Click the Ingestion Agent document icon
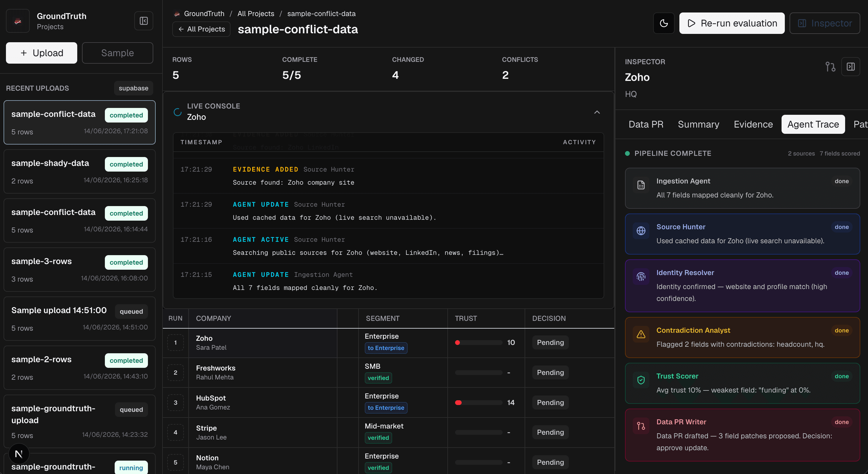868x474 pixels. (641, 185)
